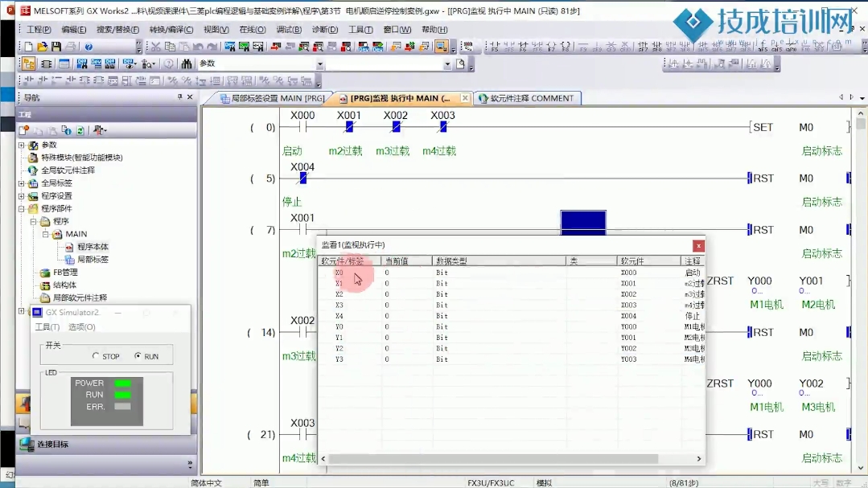The width and height of the screenshot is (868, 488).
Task: Select the Y3 device cell in watch window
Action: click(339, 359)
